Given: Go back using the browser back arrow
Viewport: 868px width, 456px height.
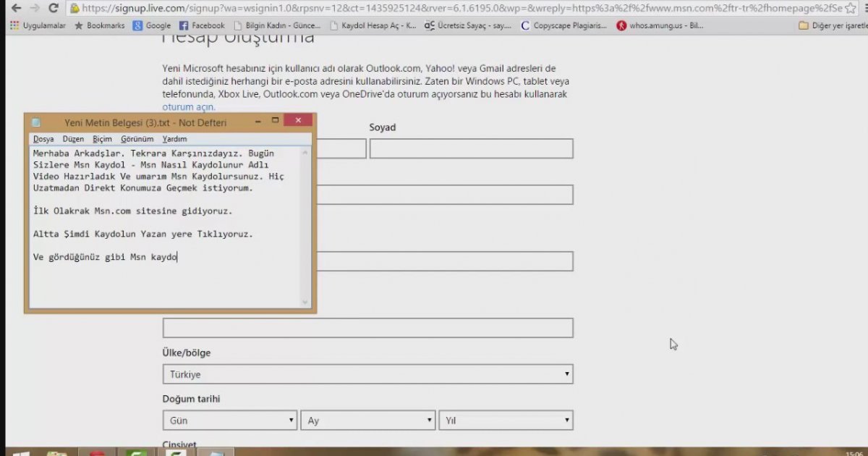Looking at the screenshot, I should tap(15, 8).
